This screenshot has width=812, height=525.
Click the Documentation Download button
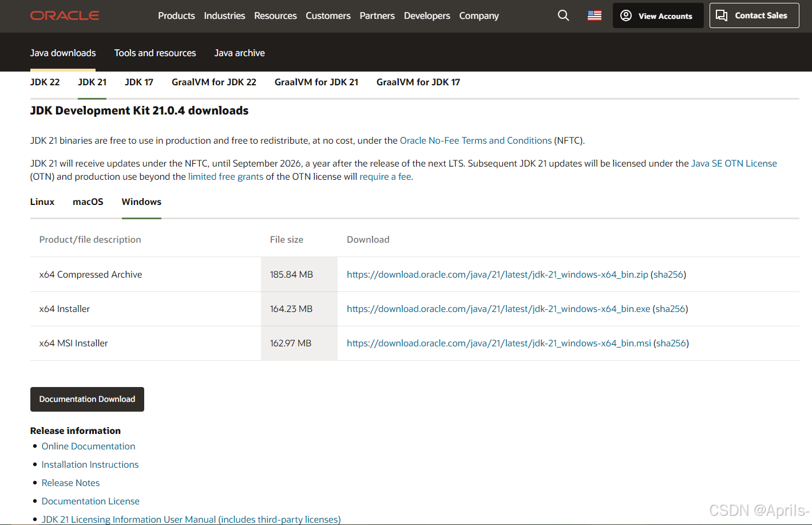(x=87, y=399)
